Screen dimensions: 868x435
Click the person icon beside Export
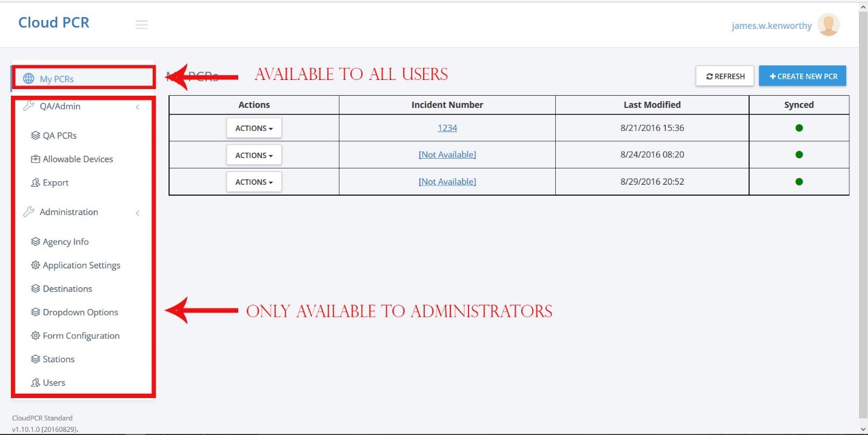[x=35, y=183]
